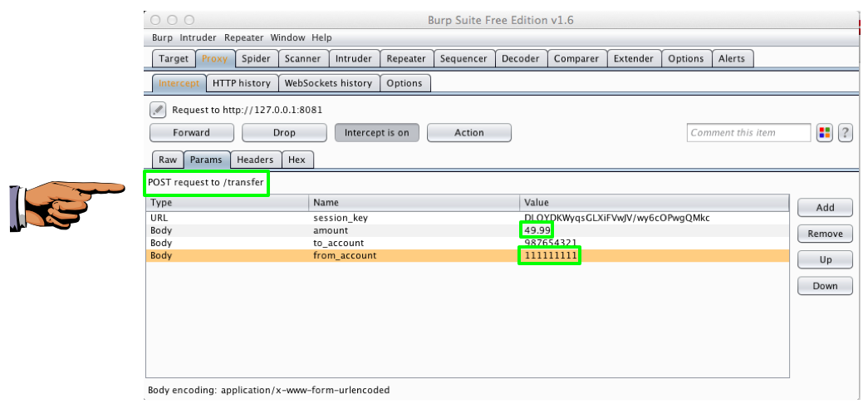Sort by the Name column header
Screen dimensions: 868x409
pyautogui.click(x=414, y=203)
